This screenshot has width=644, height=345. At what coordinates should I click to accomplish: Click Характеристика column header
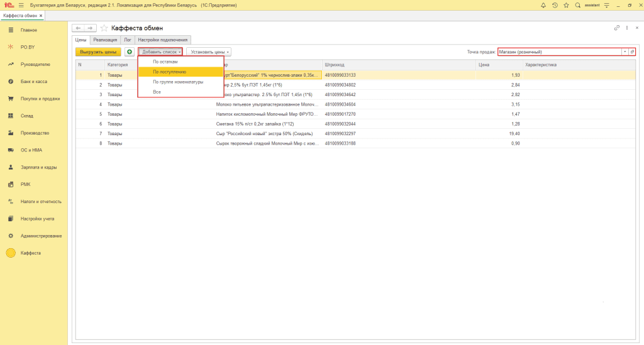[x=579, y=65]
